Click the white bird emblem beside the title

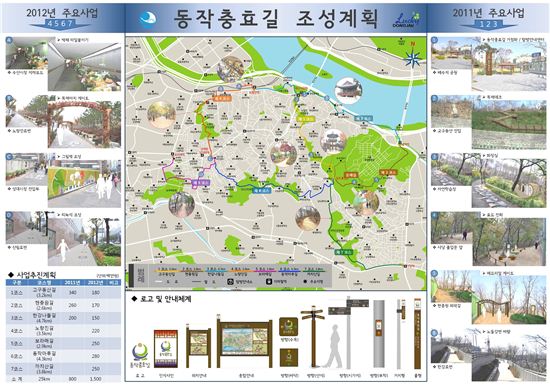tap(148, 19)
